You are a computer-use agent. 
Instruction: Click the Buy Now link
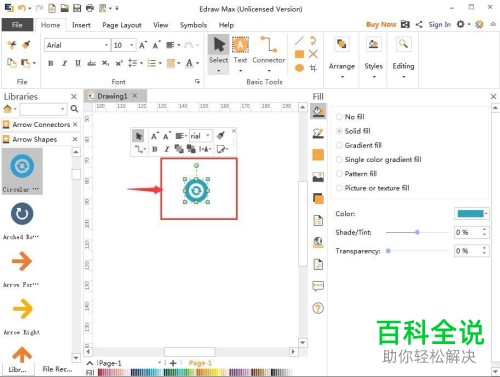(x=381, y=24)
